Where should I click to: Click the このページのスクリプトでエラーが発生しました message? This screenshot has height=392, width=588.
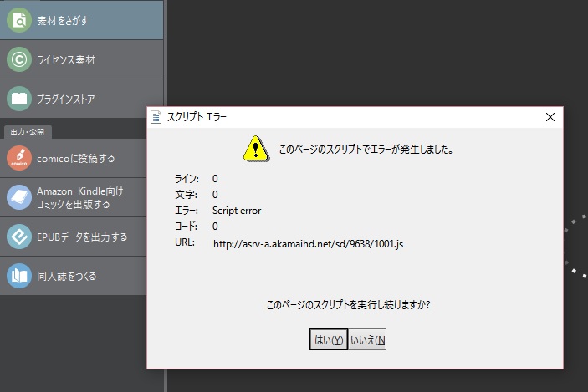(x=366, y=150)
